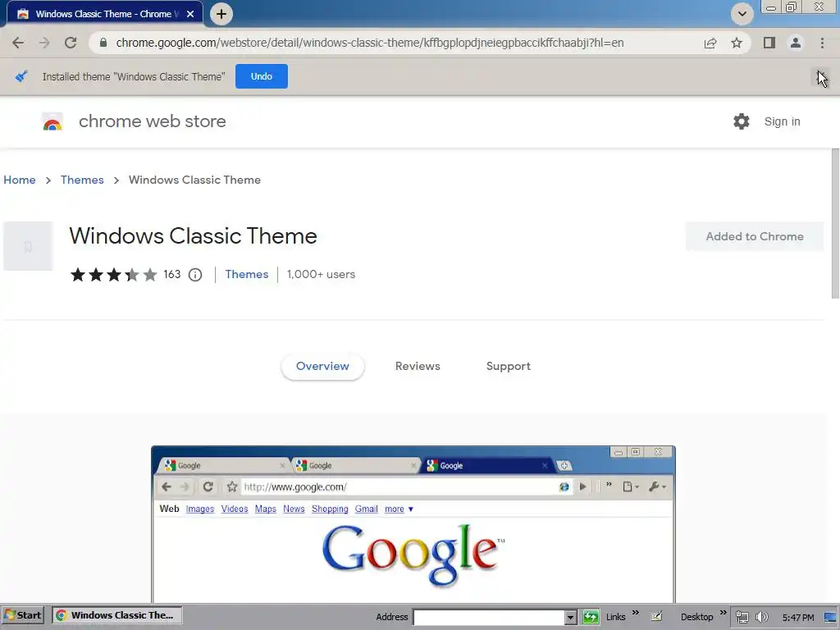Expand the tab search dropdown arrow
Image resolution: width=840 pixels, height=630 pixels.
tap(742, 14)
